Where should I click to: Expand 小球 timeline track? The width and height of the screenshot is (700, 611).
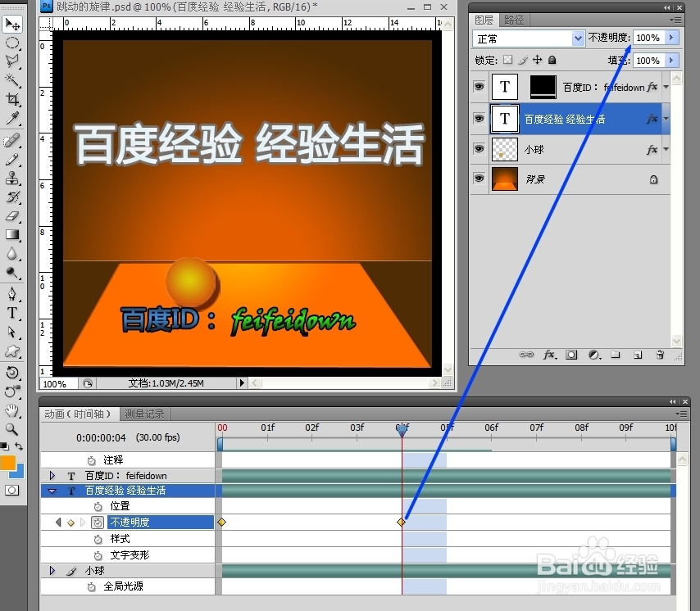52,570
